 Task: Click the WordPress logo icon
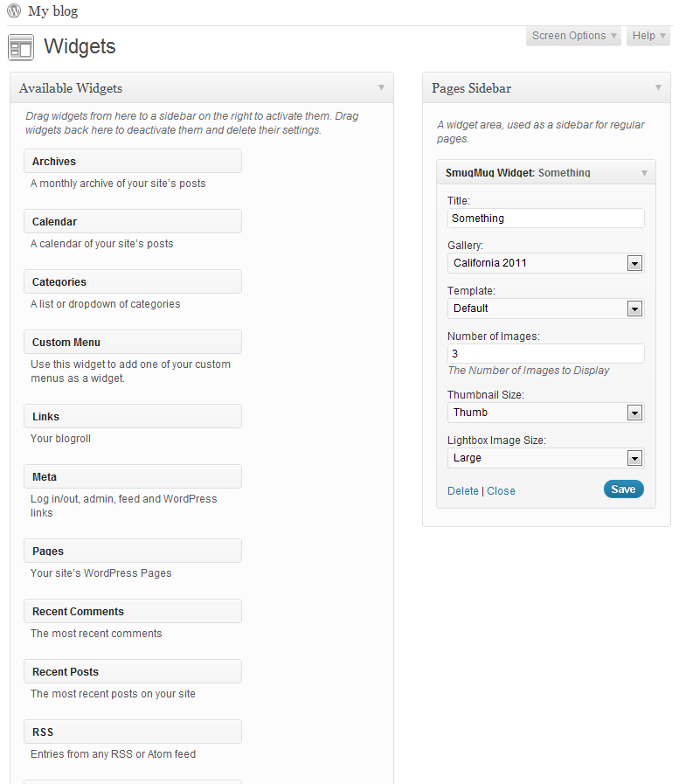tap(14, 10)
